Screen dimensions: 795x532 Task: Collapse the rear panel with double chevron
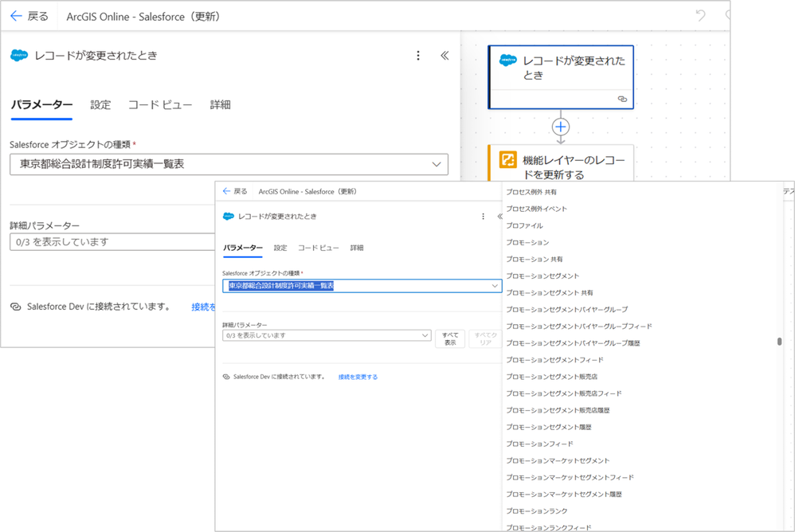tap(444, 55)
